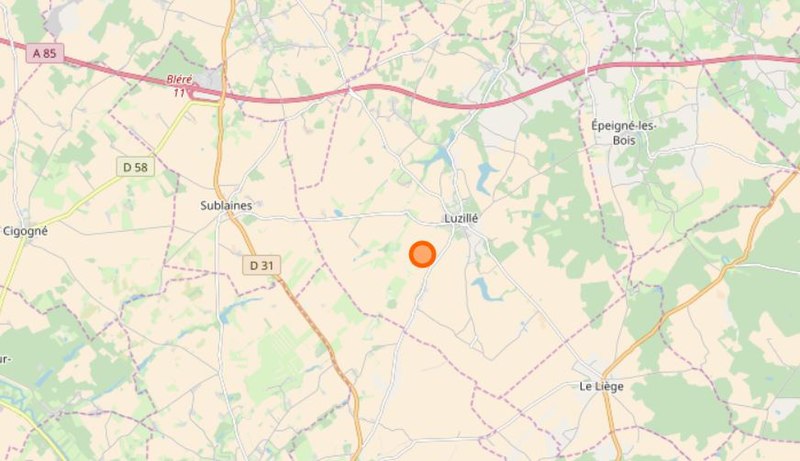Select the A 85 motorway shield
The image size is (800, 461).
point(45,53)
